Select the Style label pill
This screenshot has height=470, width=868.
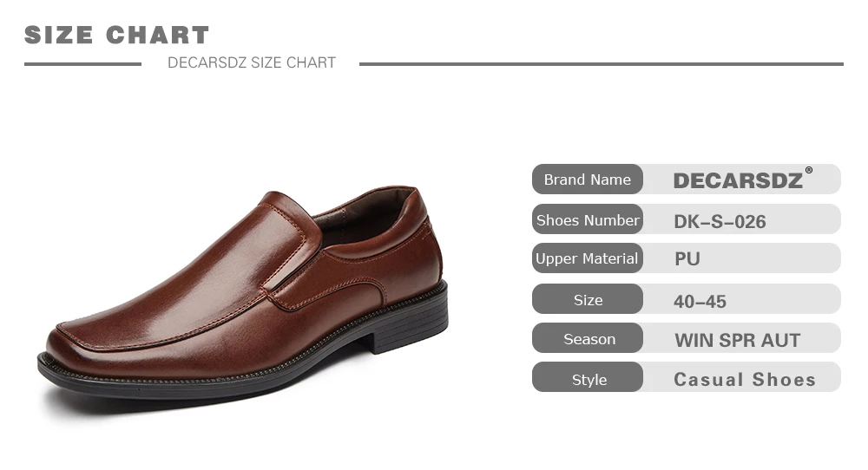point(588,378)
